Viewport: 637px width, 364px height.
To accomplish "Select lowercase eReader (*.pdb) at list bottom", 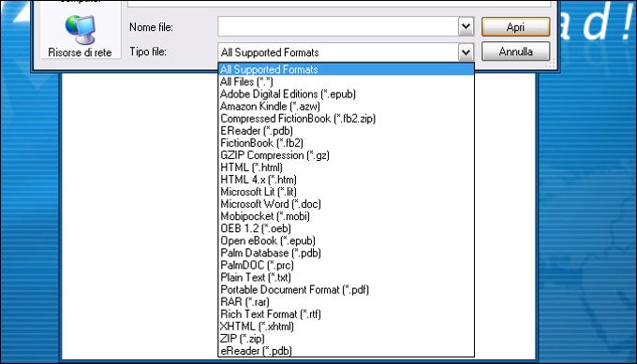I will tap(346, 351).
